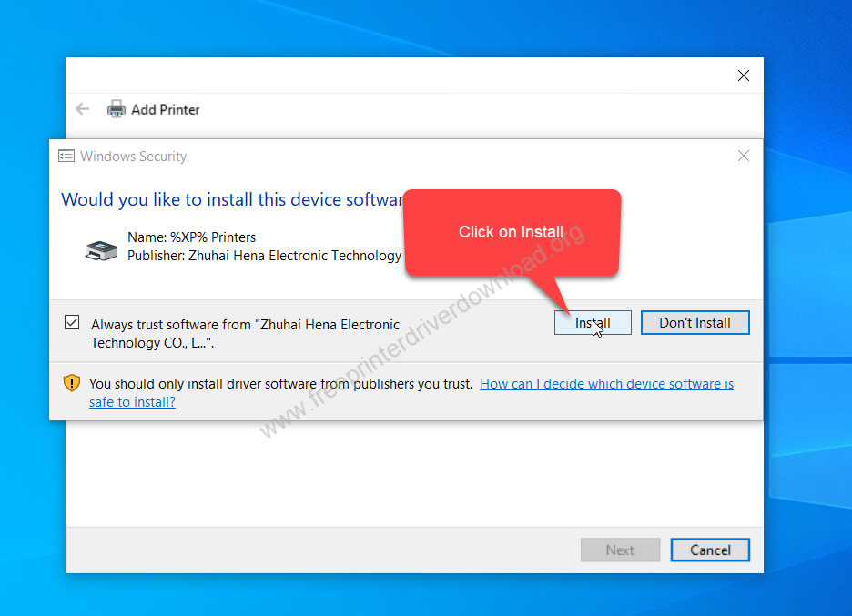Click the 'Would you like to install' heading
The image size is (852, 616).
232,199
